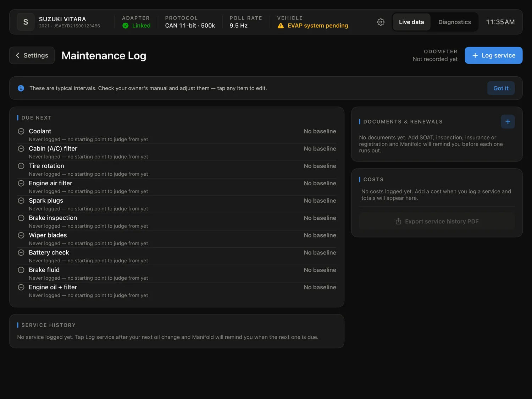The height and width of the screenshot is (399, 532).
Task: Open the Brake inspection item
Action: pyautogui.click(x=177, y=222)
